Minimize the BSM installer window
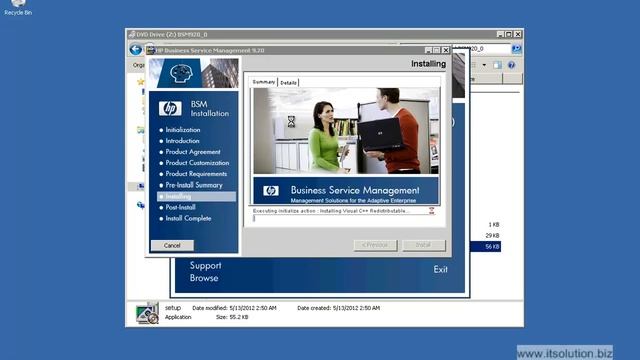 (428, 50)
